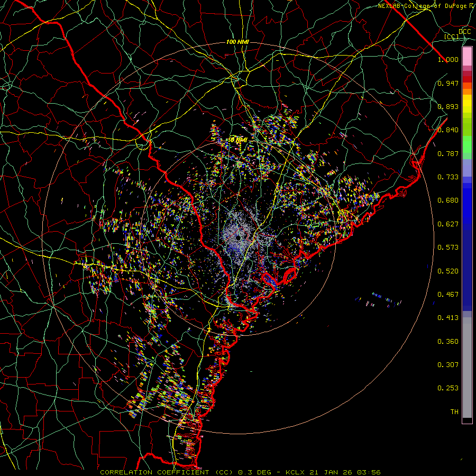Pick the red band on the color scale

[467, 79]
